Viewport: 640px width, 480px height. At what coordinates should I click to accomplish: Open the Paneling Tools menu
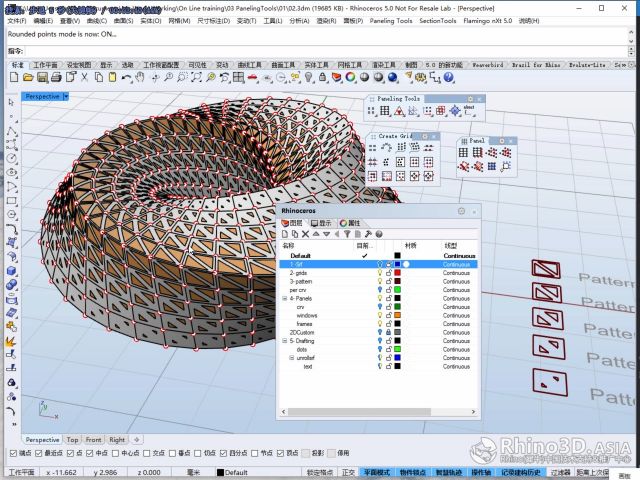coord(391,21)
